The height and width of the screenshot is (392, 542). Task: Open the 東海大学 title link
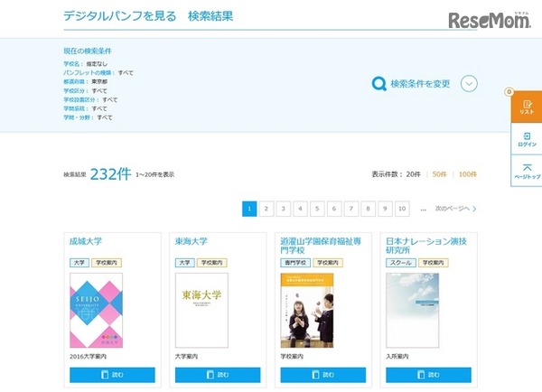pyautogui.click(x=191, y=241)
